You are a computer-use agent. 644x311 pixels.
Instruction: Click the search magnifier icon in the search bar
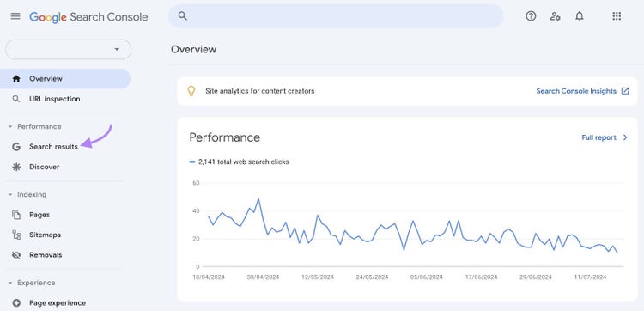tap(183, 16)
